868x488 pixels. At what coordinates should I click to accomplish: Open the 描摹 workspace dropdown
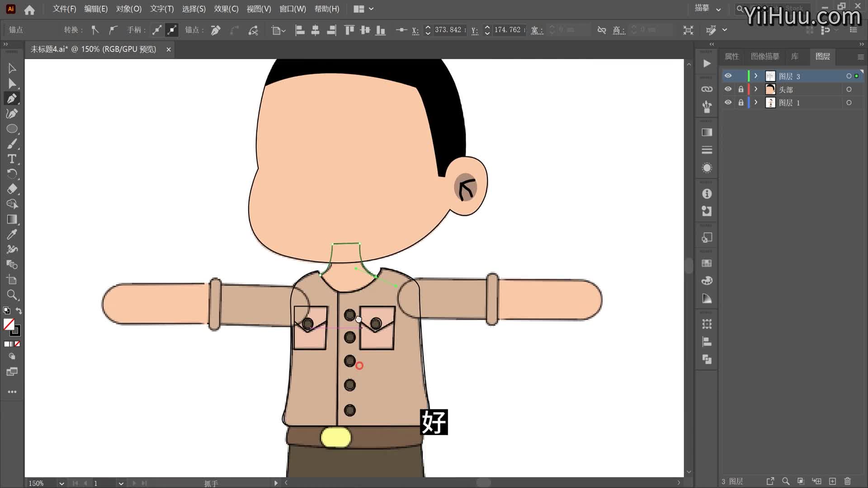(708, 8)
